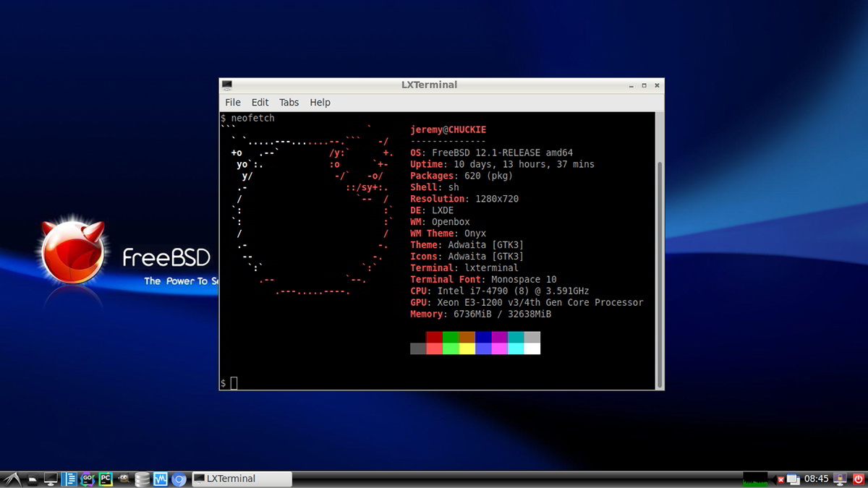Screen dimensions: 868x488
Task: Click the 'Theme: Adwaita [GTK3]' line
Action: pos(467,246)
